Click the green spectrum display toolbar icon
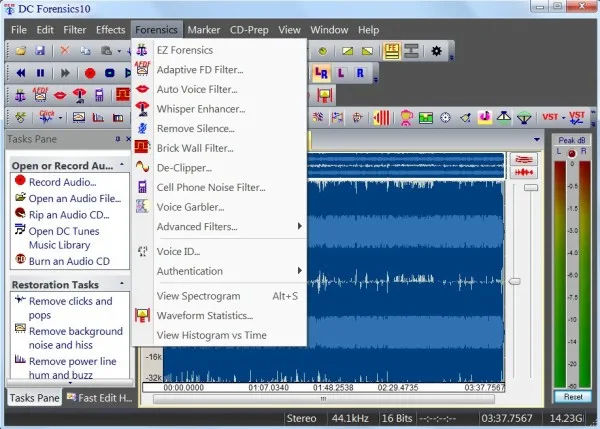 [426, 117]
